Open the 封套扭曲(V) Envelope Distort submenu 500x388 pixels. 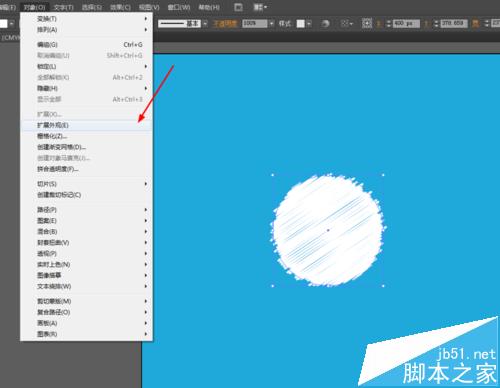pos(87,243)
